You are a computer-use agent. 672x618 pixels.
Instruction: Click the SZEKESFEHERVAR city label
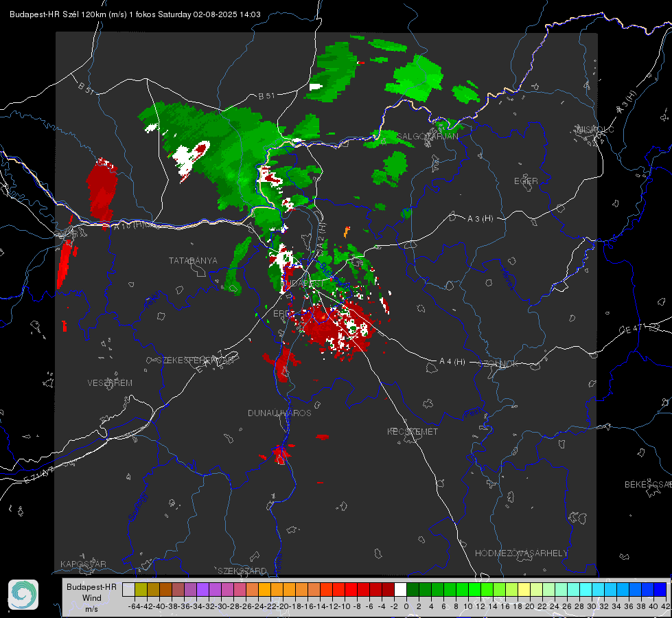pos(195,360)
